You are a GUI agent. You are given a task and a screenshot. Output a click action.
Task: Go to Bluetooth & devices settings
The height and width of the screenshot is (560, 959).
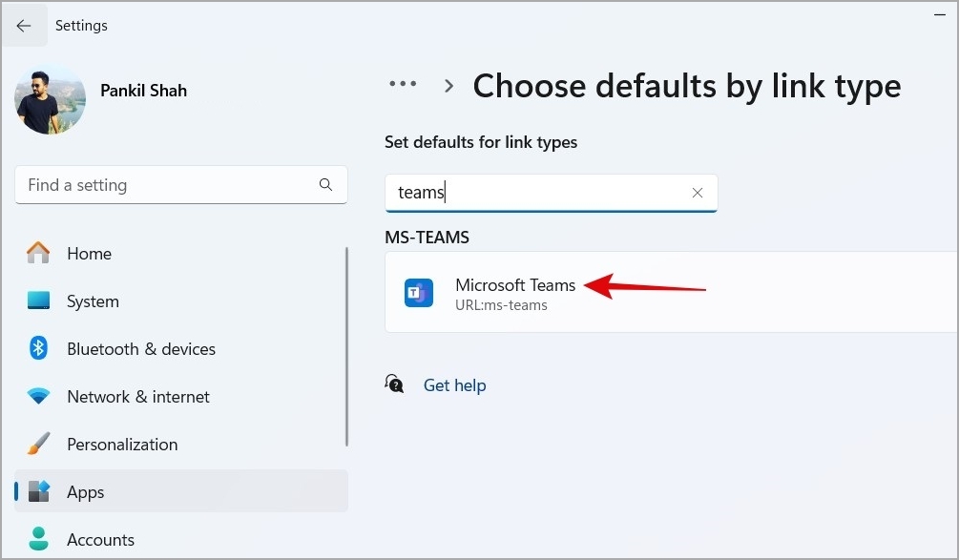181,349
